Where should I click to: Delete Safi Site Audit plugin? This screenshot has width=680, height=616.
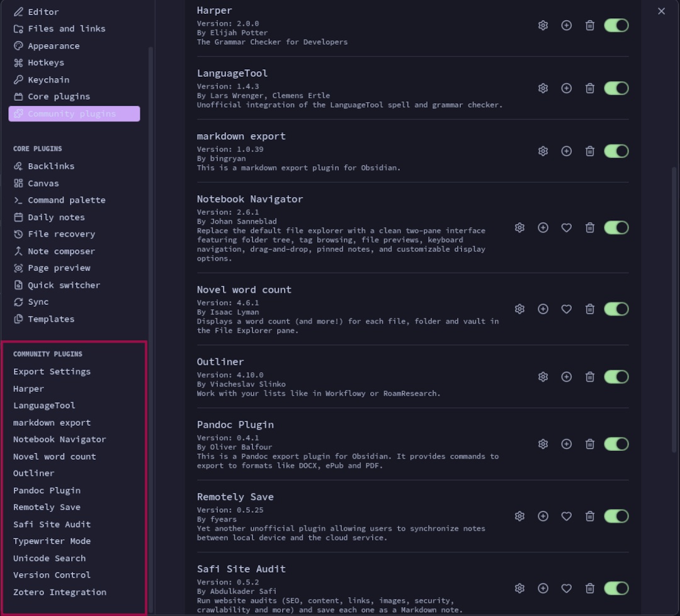[590, 588]
